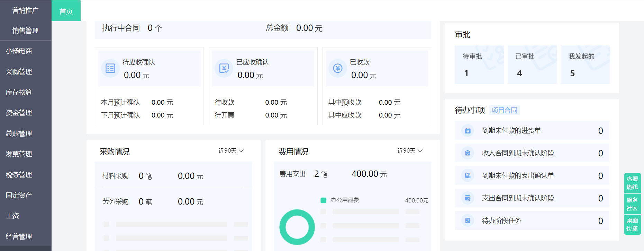Screen dimensions: 644x251
Task: Click the 400.00元 legend value
Action: (x=417, y=201)
